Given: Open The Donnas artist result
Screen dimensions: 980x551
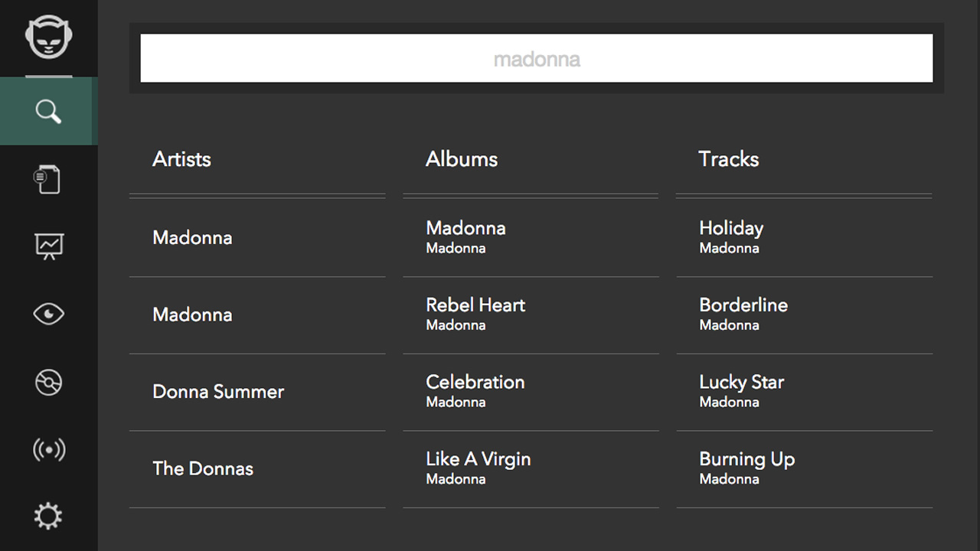Looking at the screenshot, I should click(203, 469).
